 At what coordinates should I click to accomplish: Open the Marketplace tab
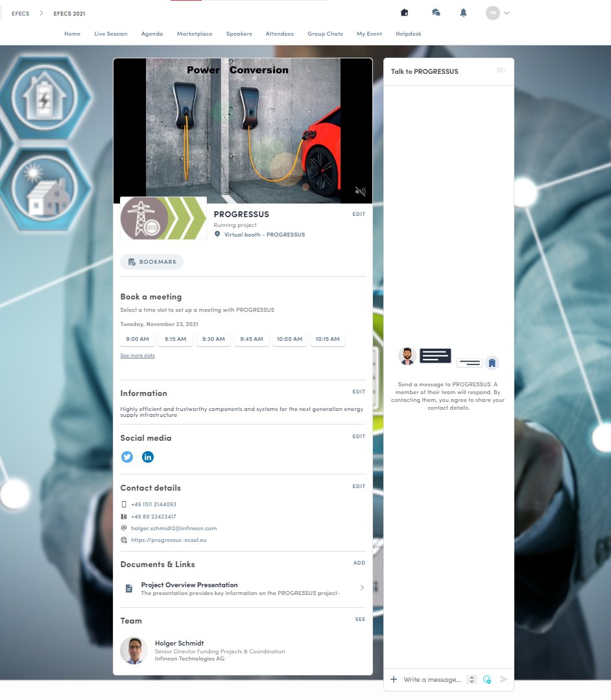(x=195, y=34)
